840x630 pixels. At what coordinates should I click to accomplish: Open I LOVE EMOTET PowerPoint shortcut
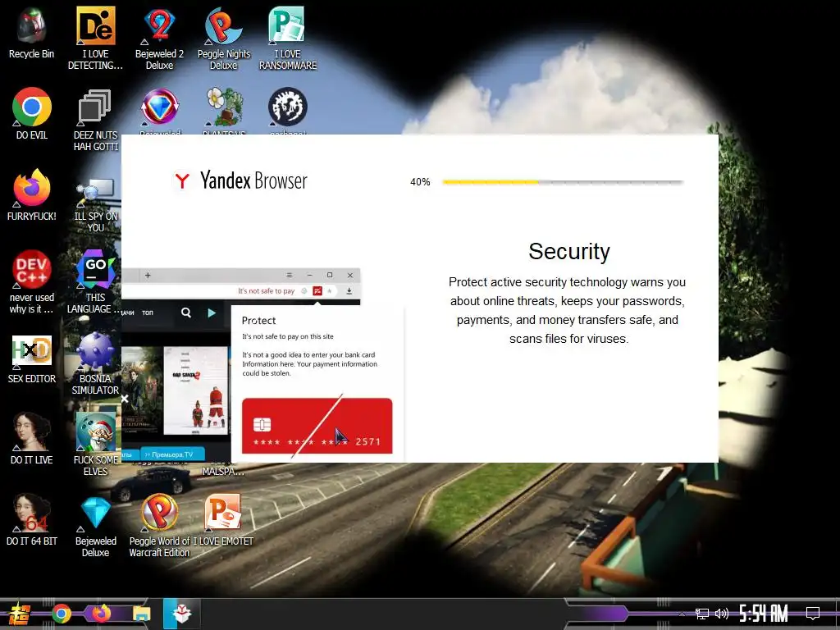223,519
